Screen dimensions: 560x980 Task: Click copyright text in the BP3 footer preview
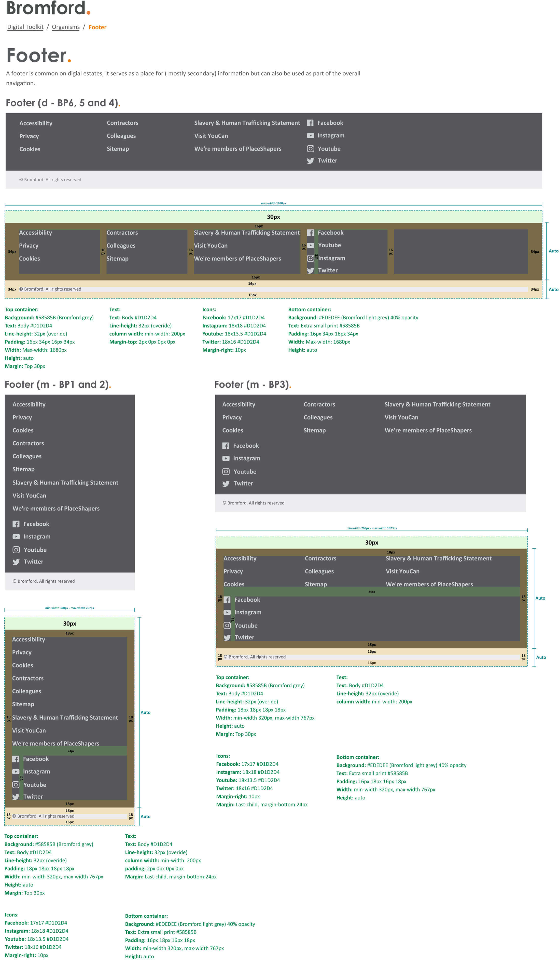(254, 503)
